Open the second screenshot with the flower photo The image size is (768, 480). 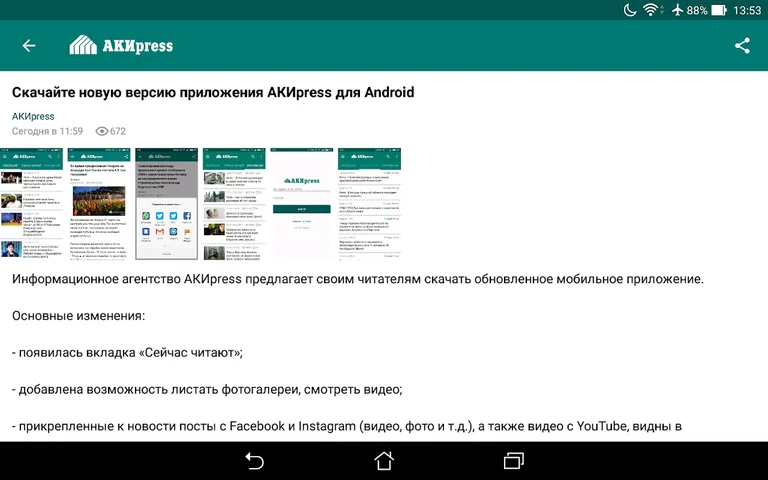[99, 204]
